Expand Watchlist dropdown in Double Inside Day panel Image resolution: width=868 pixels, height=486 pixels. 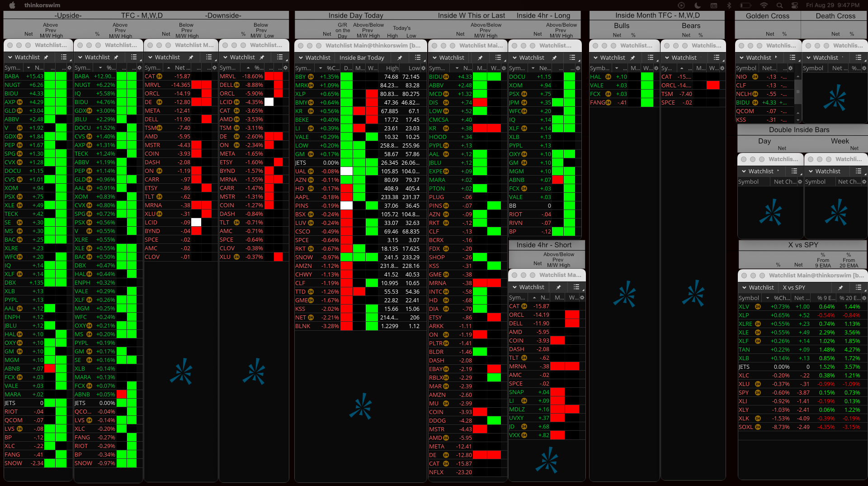tap(757, 172)
